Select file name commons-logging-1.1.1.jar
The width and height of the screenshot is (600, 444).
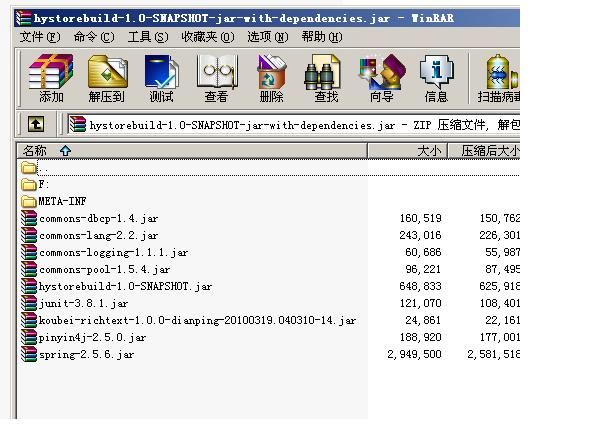point(113,252)
